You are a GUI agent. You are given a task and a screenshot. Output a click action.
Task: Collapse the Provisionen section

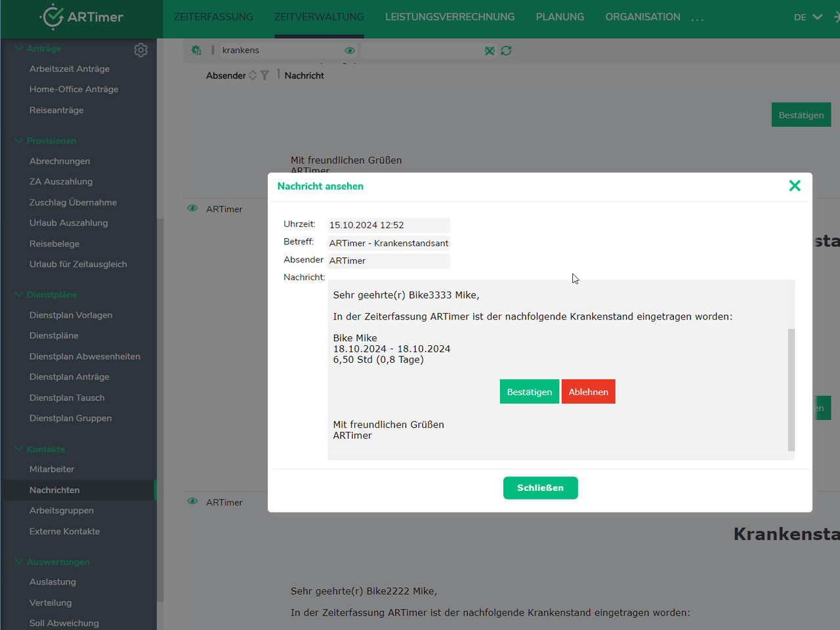point(45,141)
